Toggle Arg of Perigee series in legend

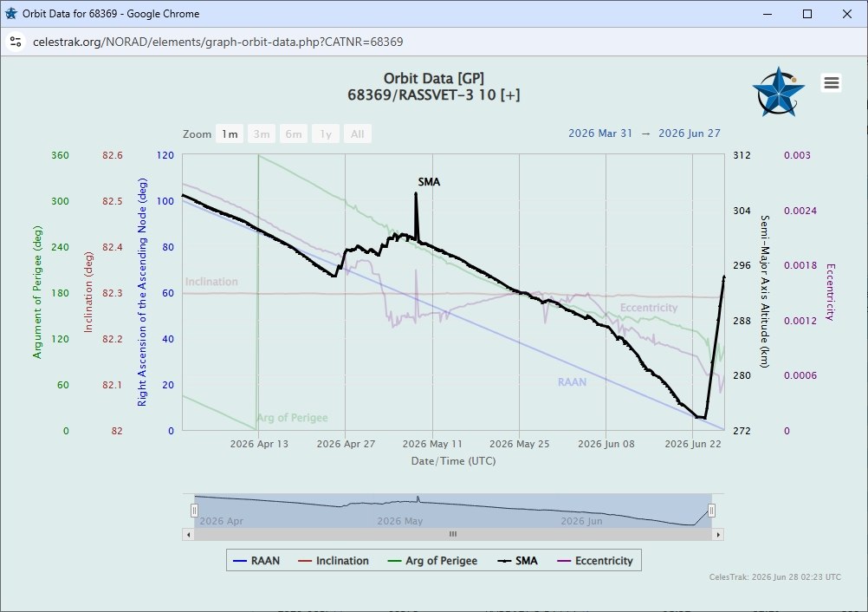[432, 561]
